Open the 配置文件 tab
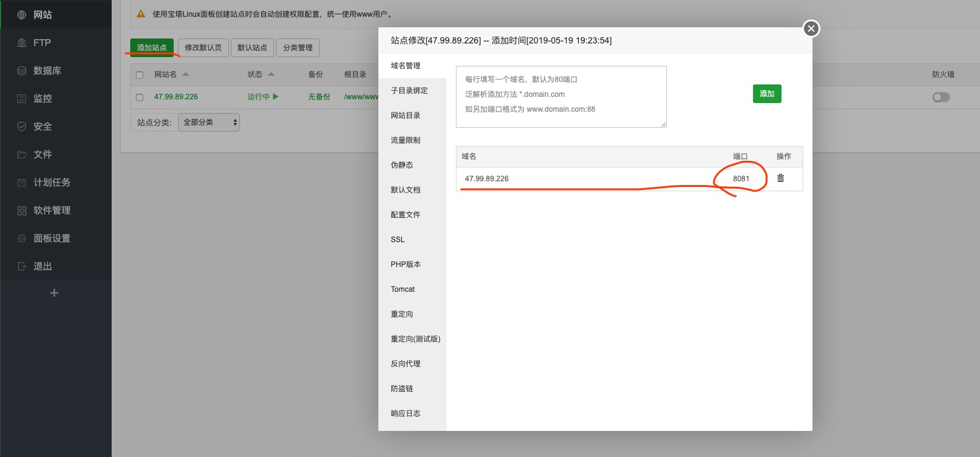Image resolution: width=980 pixels, height=457 pixels. tap(412, 215)
